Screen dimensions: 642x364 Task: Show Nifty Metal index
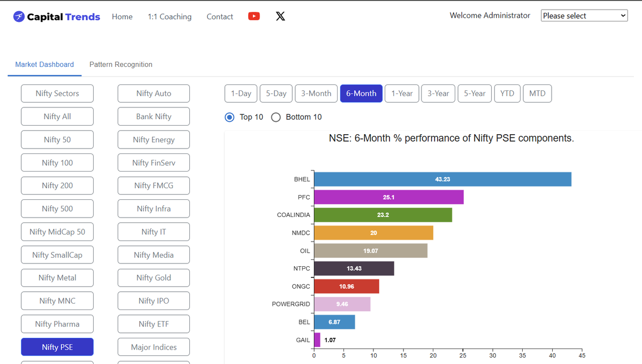[x=57, y=278]
